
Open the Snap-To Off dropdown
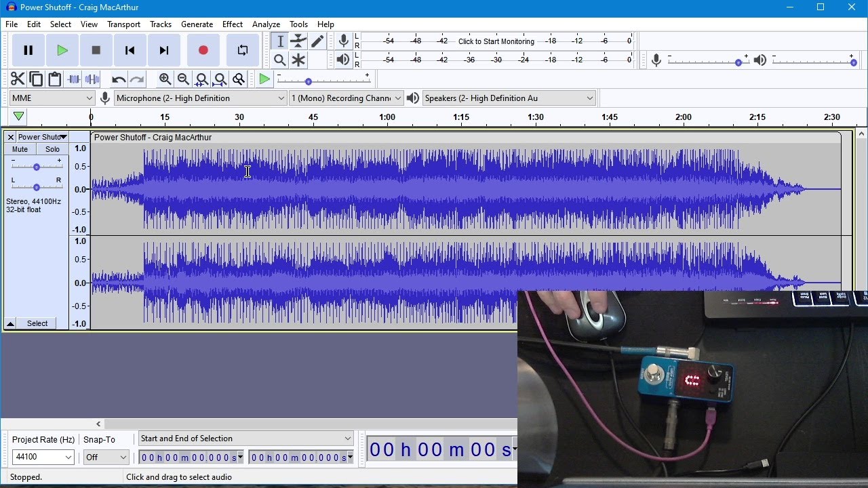pyautogui.click(x=106, y=457)
